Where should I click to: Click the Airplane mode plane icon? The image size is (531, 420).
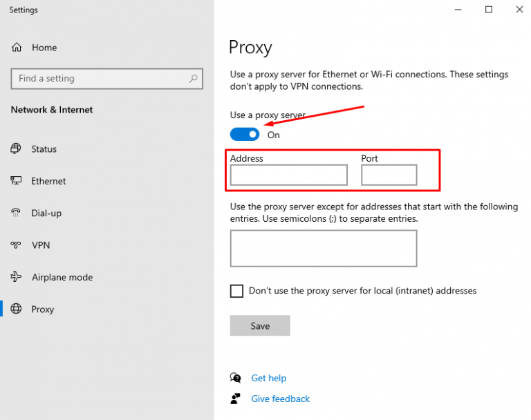click(16, 277)
